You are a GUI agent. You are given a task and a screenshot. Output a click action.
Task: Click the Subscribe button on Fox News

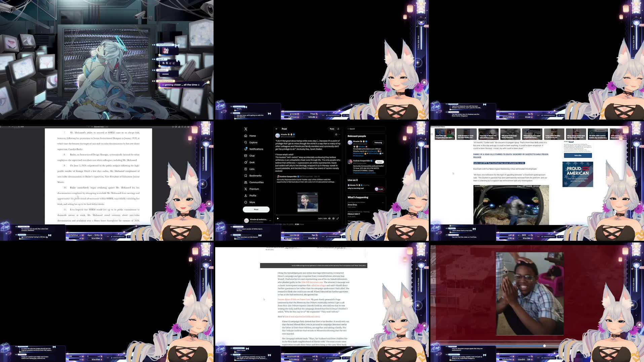pos(578,156)
